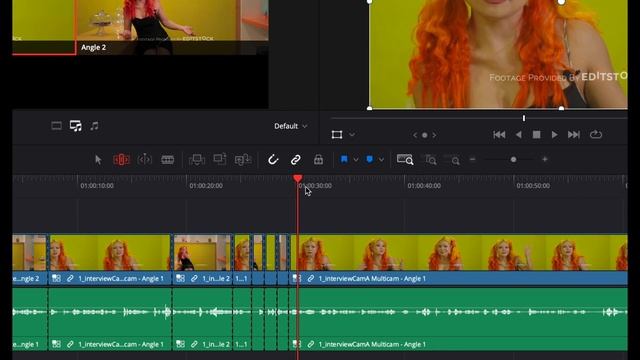This screenshot has width=640, height=360.
Task: Click Full Extent Zoom button
Action: tap(405, 159)
